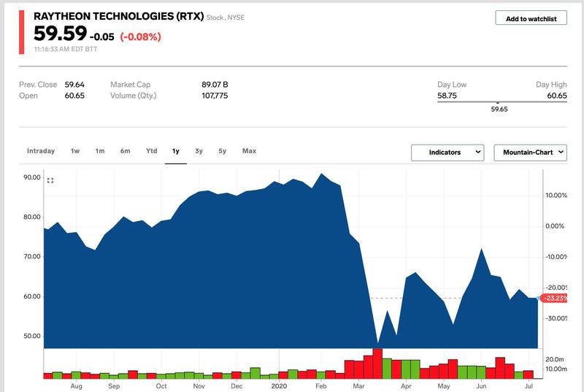Open the Mountain-Chart type dropdown
The width and height of the screenshot is (584, 392).
[x=531, y=153]
